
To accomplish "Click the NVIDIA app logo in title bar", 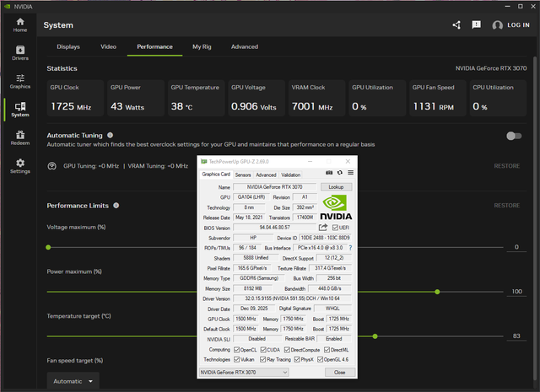I will 8,7.
